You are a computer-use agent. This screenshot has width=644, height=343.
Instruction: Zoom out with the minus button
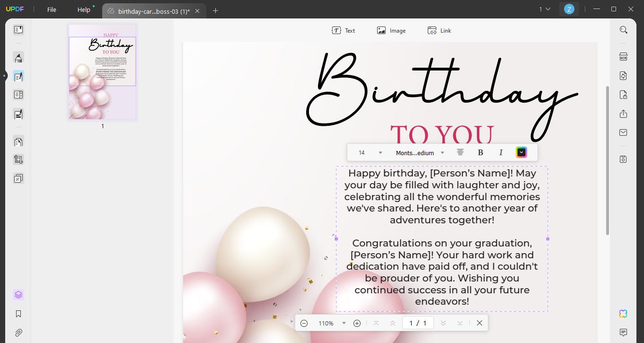(x=304, y=323)
